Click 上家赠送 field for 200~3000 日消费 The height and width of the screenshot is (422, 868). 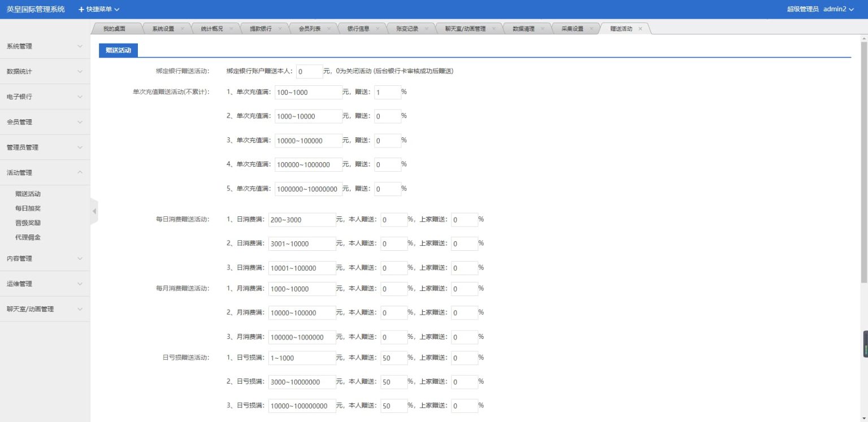point(465,220)
